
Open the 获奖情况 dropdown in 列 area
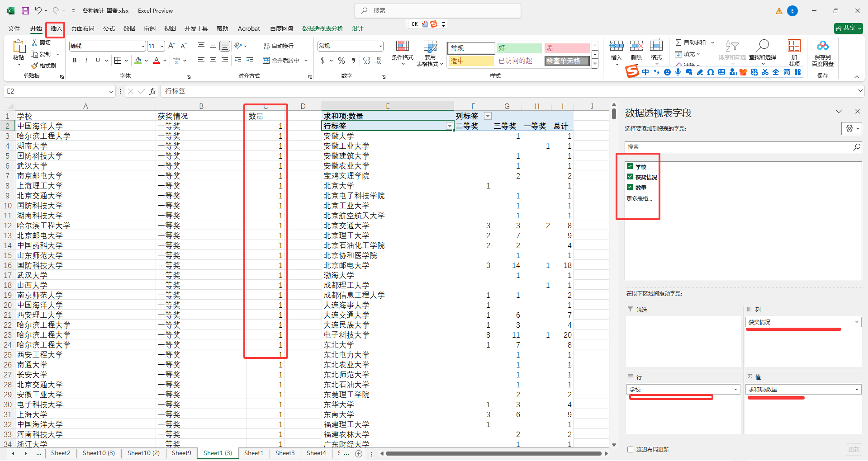[x=857, y=322]
